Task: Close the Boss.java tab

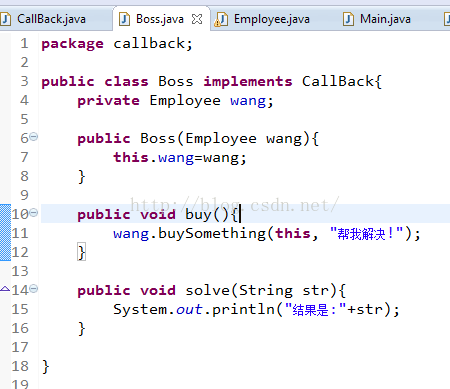Action: tap(197, 19)
